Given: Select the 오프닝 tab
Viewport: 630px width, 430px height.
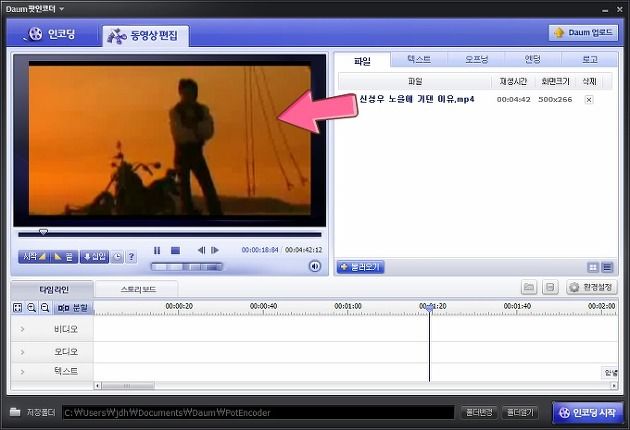Looking at the screenshot, I should [476, 59].
